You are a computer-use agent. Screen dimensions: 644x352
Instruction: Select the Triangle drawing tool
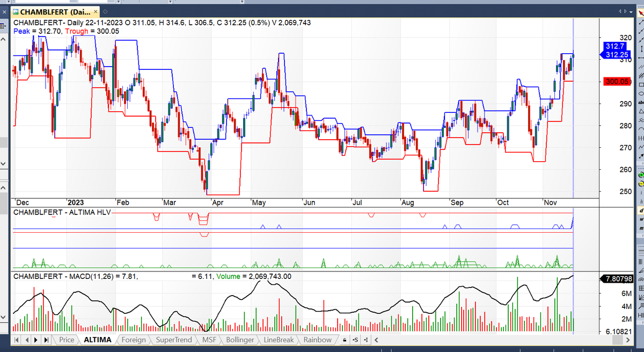(x=641, y=111)
